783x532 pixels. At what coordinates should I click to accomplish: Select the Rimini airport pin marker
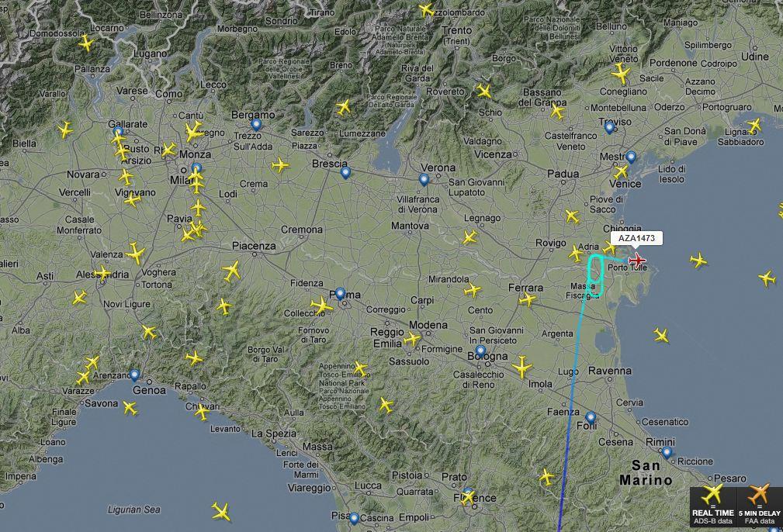tap(667, 453)
